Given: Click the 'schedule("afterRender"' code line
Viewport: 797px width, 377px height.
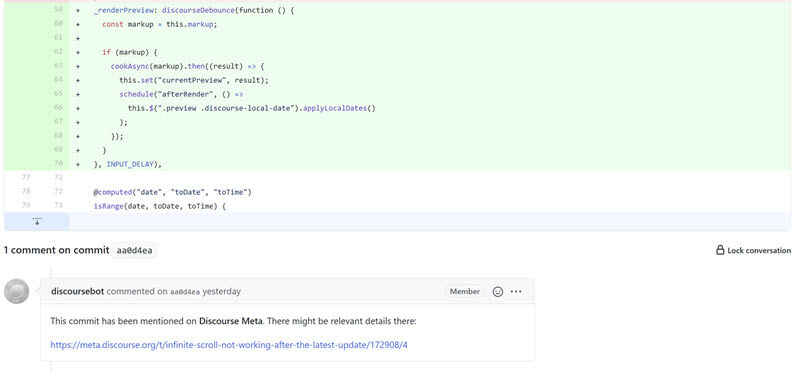Looking at the screenshot, I should 181,94.
